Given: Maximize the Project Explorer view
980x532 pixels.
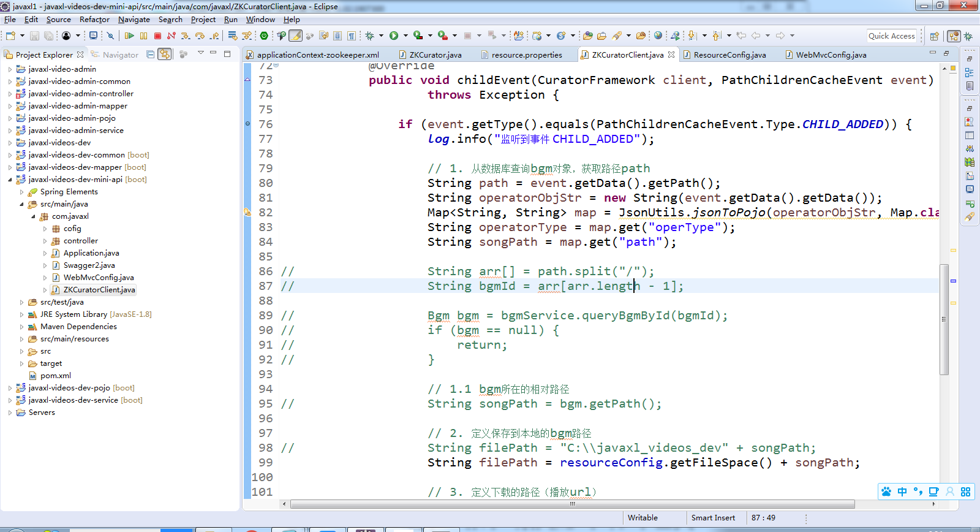Looking at the screenshot, I should pyautogui.click(x=227, y=54).
